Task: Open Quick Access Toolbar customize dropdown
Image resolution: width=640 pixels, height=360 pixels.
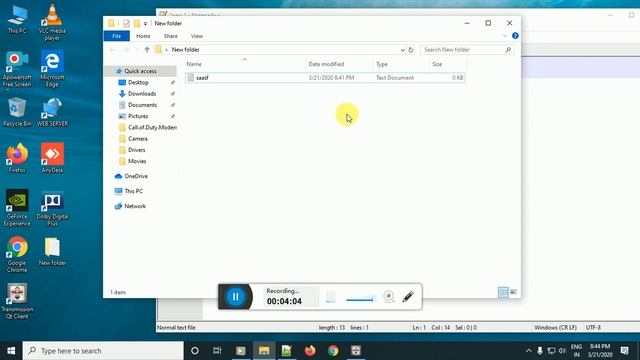Action: click(145, 24)
